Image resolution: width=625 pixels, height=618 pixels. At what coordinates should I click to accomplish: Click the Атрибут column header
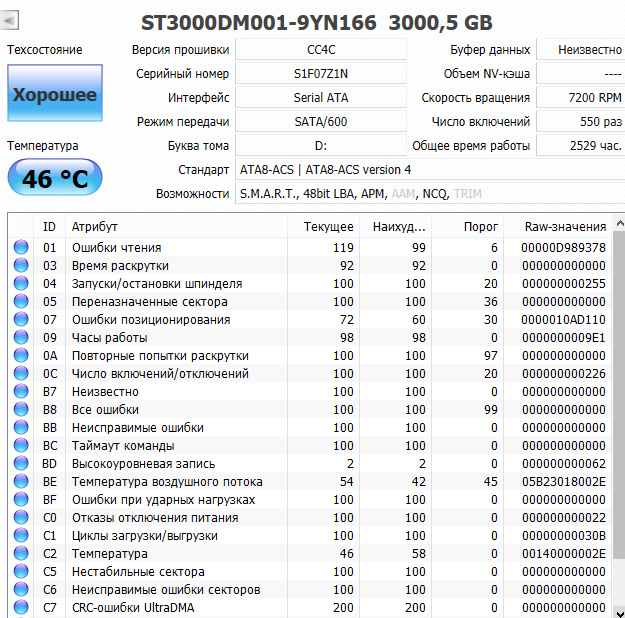pos(176,226)
